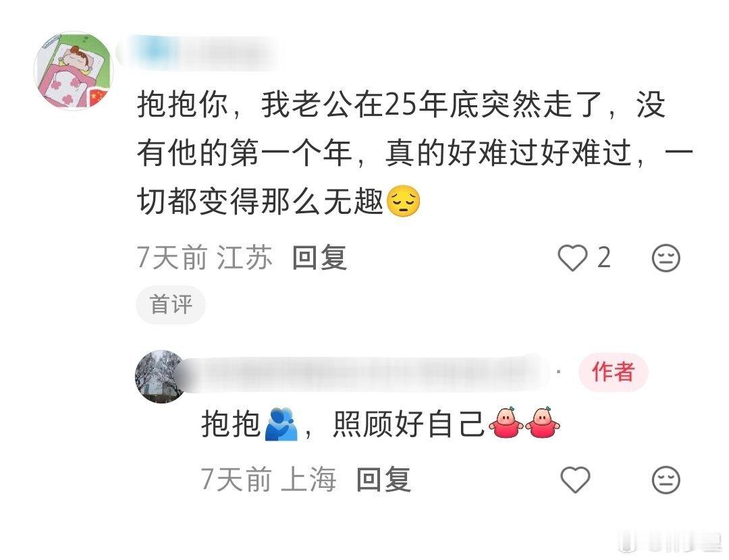Tap the red cartoon character emojis in the reply
Image resolution: width=729 pixels, height=560 pixels.
click(524, 422)
